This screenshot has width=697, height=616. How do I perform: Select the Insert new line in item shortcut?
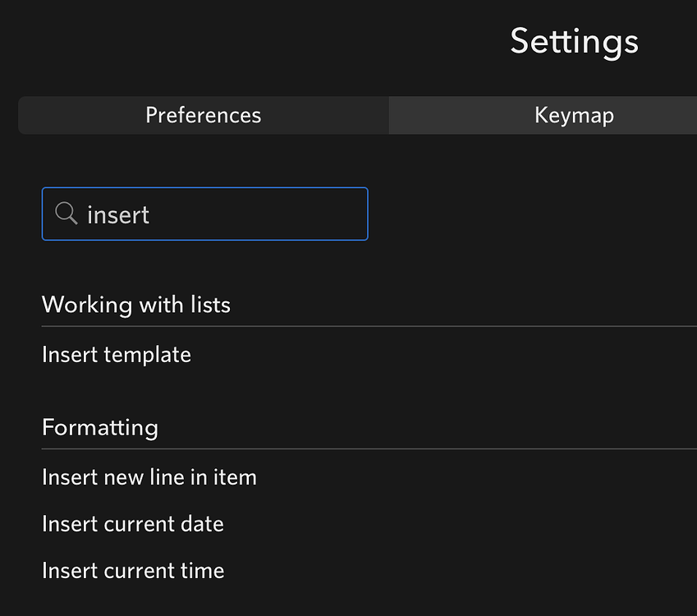149,476
